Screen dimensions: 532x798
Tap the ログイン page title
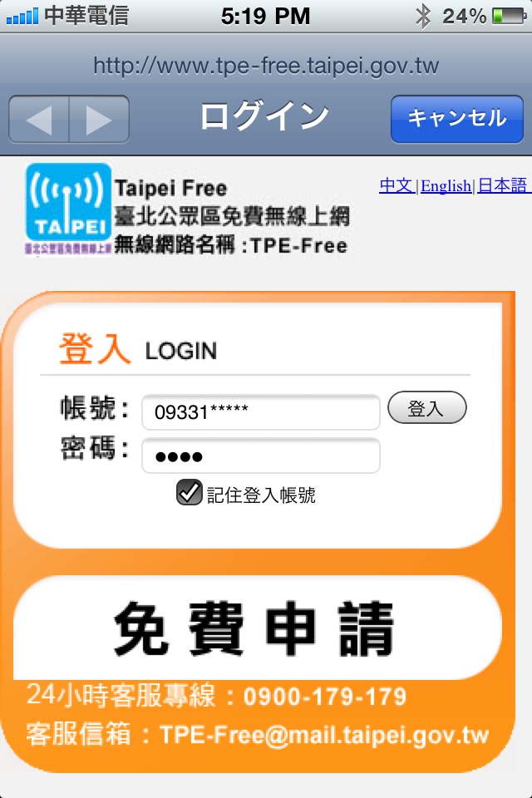(264, 116)
